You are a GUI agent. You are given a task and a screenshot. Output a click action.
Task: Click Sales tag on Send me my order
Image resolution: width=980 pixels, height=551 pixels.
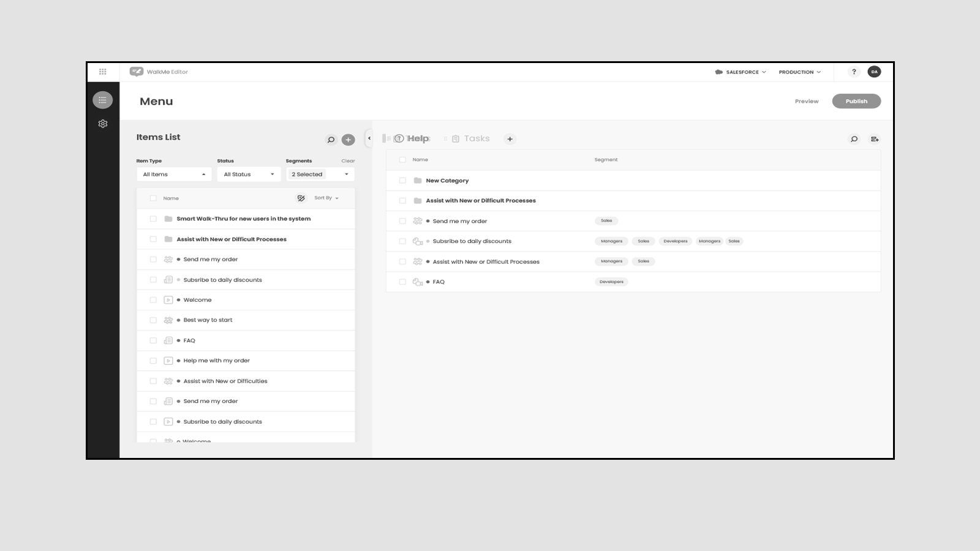[x=606, y=220]
